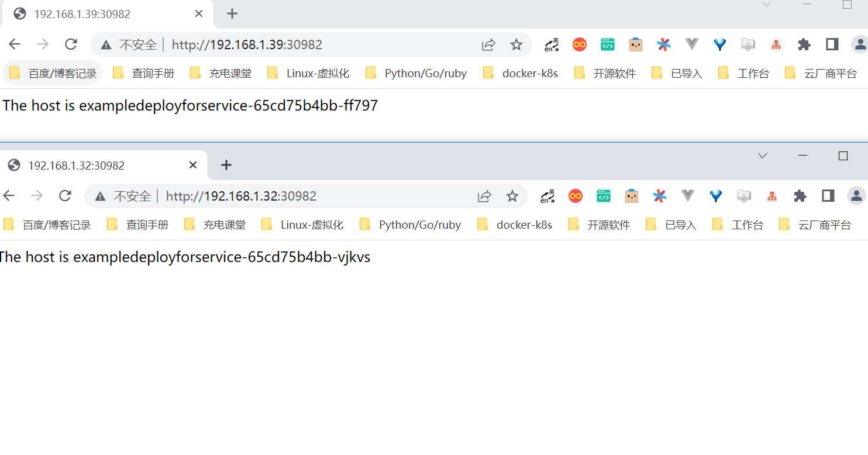The width and height of the screenshot is (868, 455).
Task: Click the infinity extension icon in top window
Action: point(580,44)
